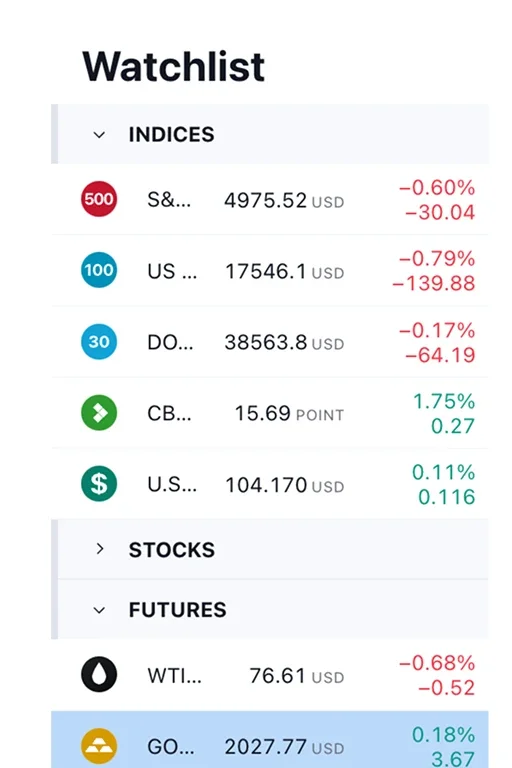512x768 pixels.
Task: Click the gold bars icon
Action: (99, 746)
